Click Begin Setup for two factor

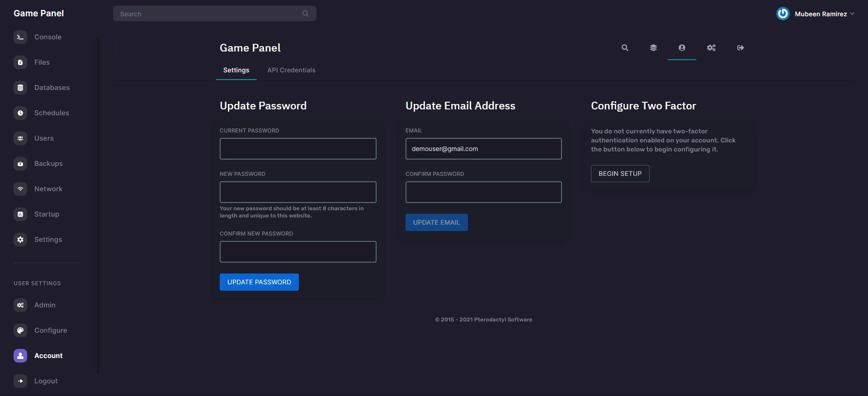620,174
